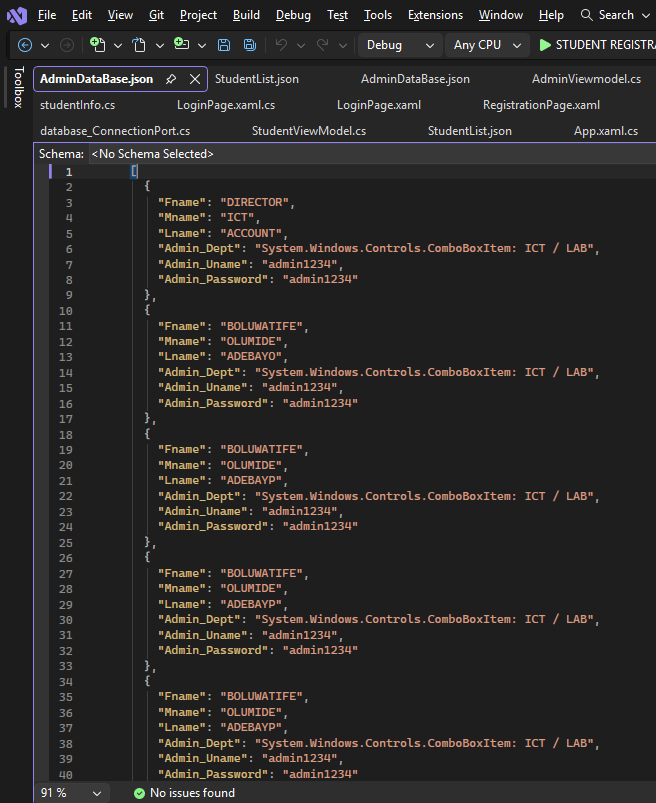This screenshot has height=803, width=656.
Task: Toggle the Search box in the title bar
Action: tap(614, 14)
